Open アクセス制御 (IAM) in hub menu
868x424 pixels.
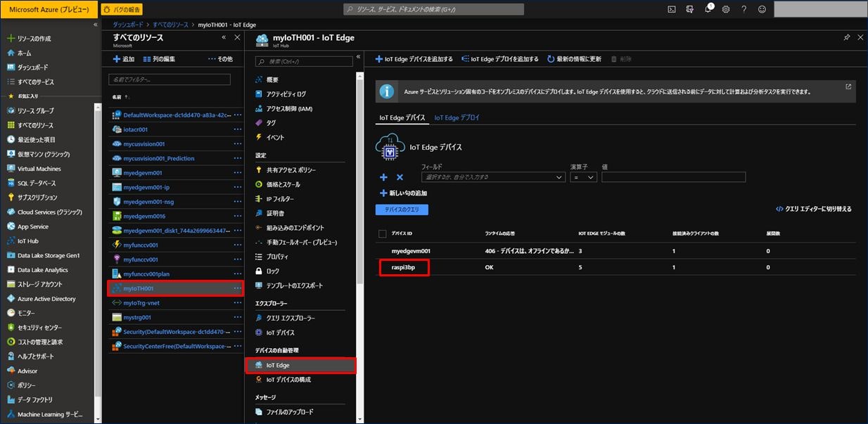pyautogui.click(x=289, y=108)
